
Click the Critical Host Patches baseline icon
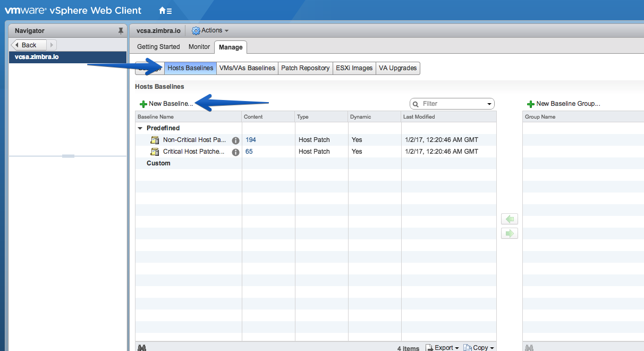(x=155, y=152)
